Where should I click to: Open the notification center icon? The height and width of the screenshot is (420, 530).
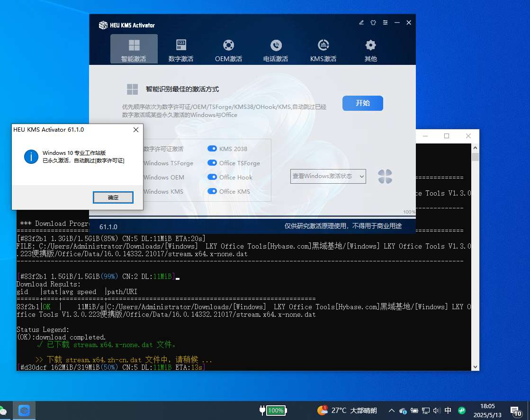516,411
